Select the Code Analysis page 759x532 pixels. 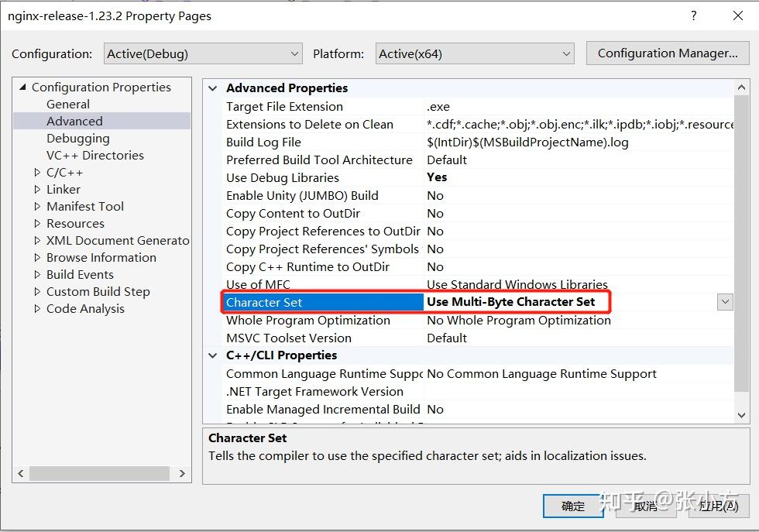point(85,308)
